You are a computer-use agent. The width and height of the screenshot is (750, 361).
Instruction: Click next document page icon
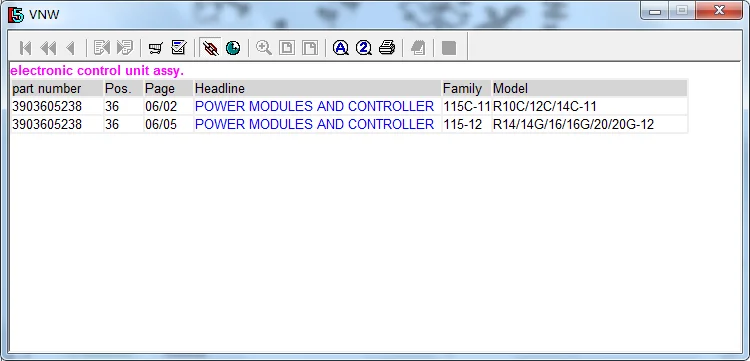point(125,48)
